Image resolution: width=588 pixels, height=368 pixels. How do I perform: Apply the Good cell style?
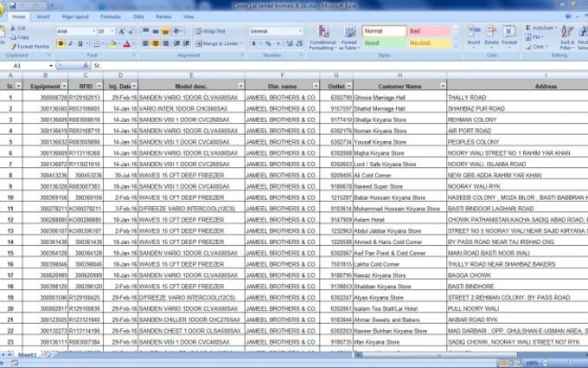(x=385, y=43)
